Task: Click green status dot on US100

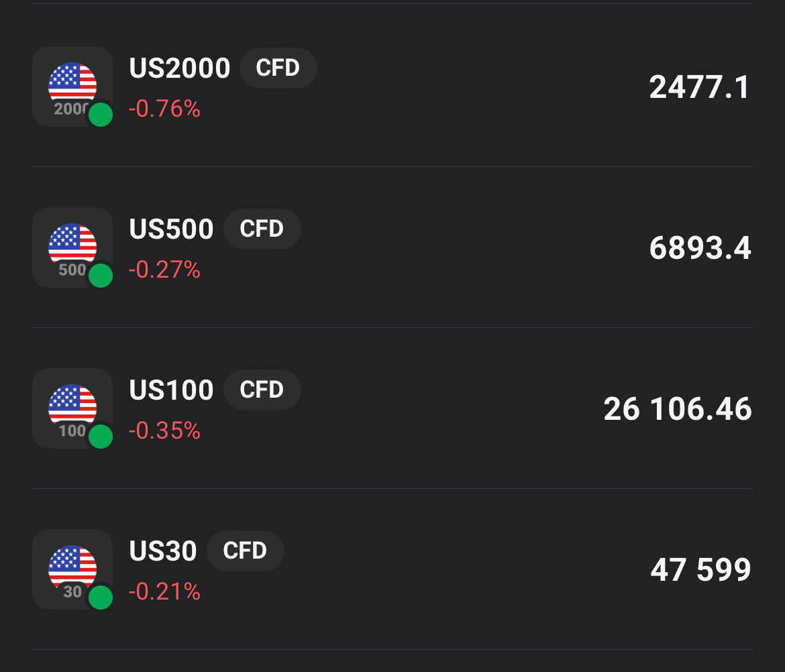Action: tap(101, 437)
